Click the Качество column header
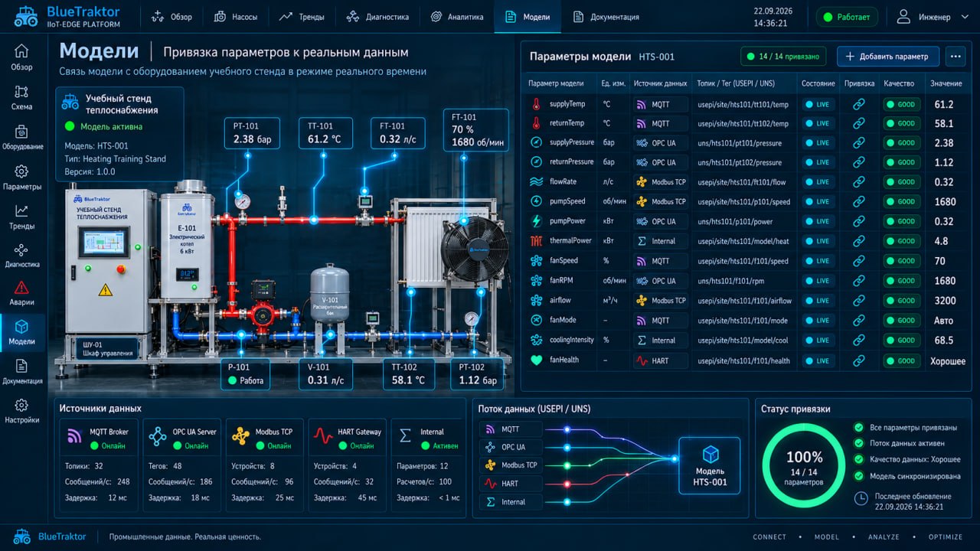 click(x=899, y=83)
